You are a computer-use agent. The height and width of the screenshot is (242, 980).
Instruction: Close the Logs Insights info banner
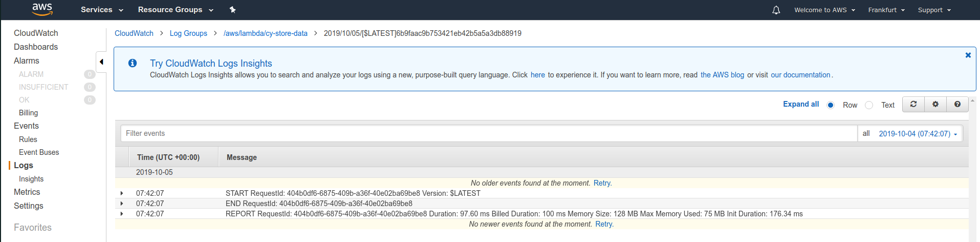[x=968, y=55]
